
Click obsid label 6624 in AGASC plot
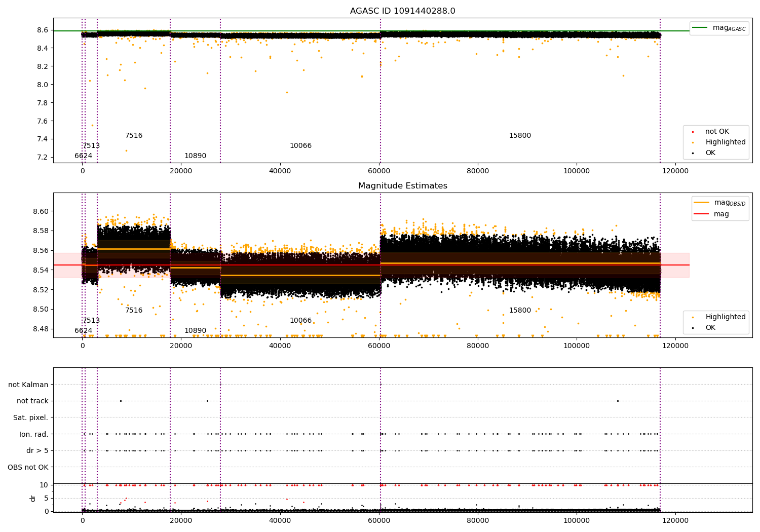click(x=84, y=156)
